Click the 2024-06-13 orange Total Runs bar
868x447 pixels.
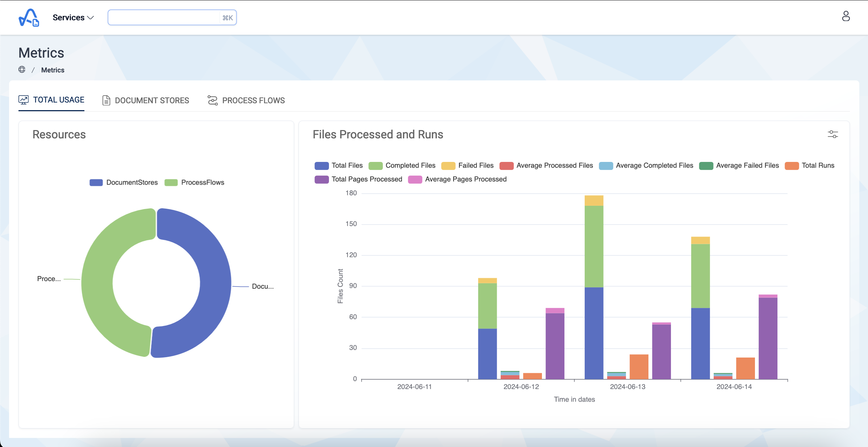tap(639, 367)
